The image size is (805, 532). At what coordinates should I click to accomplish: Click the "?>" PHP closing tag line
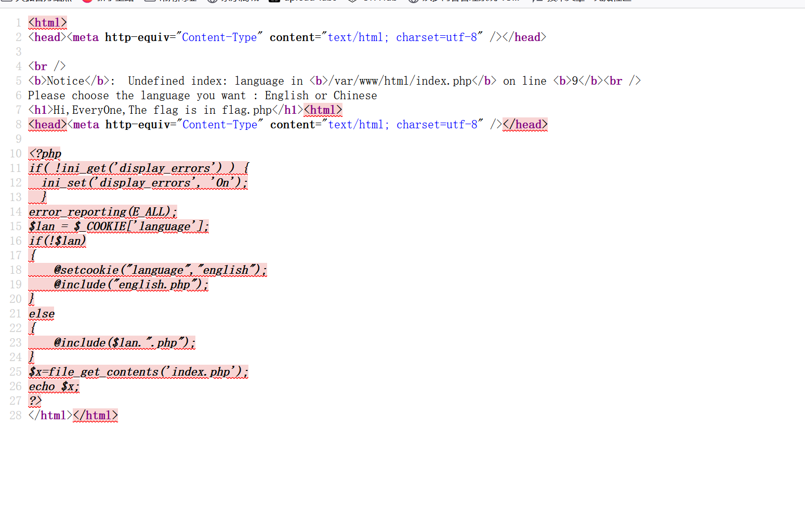click(35, 401)
